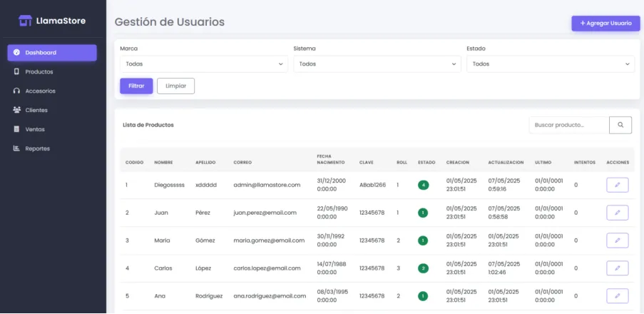Click the Clientes people icon

16,110
